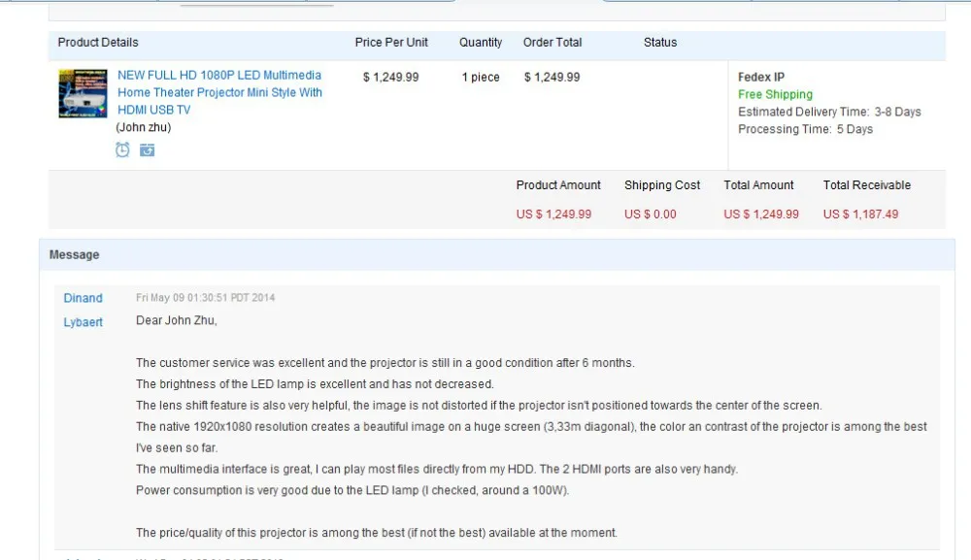The height and width of the screenshot is (560, 971).
Task: Click the Fedex IP shipping method label
Action: point(761,77)
